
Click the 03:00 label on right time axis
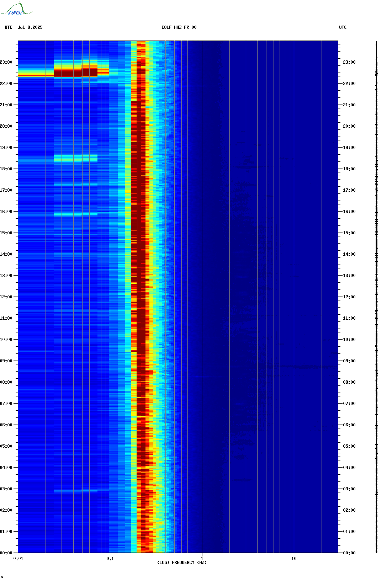pos(349,489)
